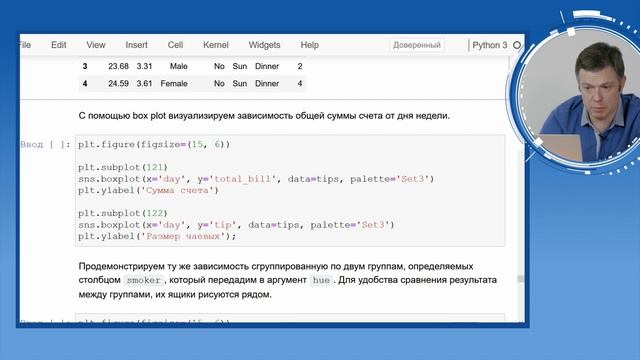640x360 pixels.
Task: Click the paragraph starting with Продемонстрируем
Action: point(287,280)
